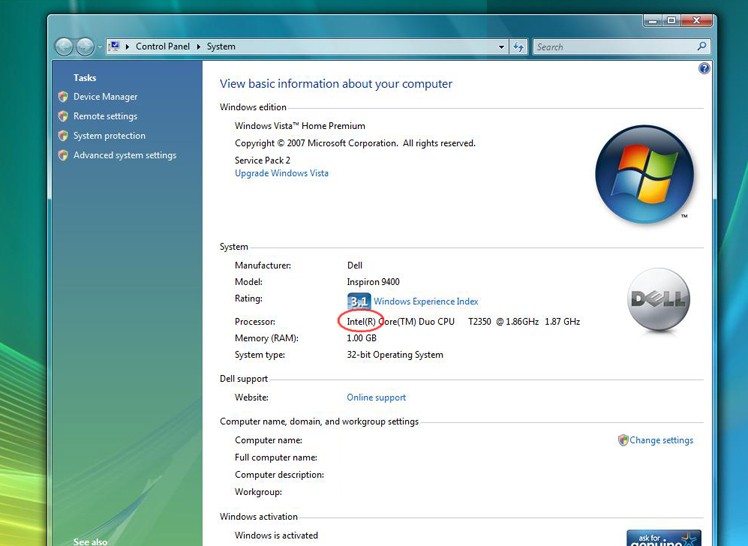748x546 pixels.
Task: Click the magnifying glass search icon
Action: 702,46
